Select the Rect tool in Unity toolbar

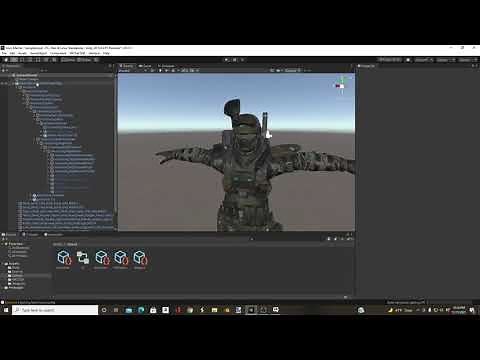[38, 60]
